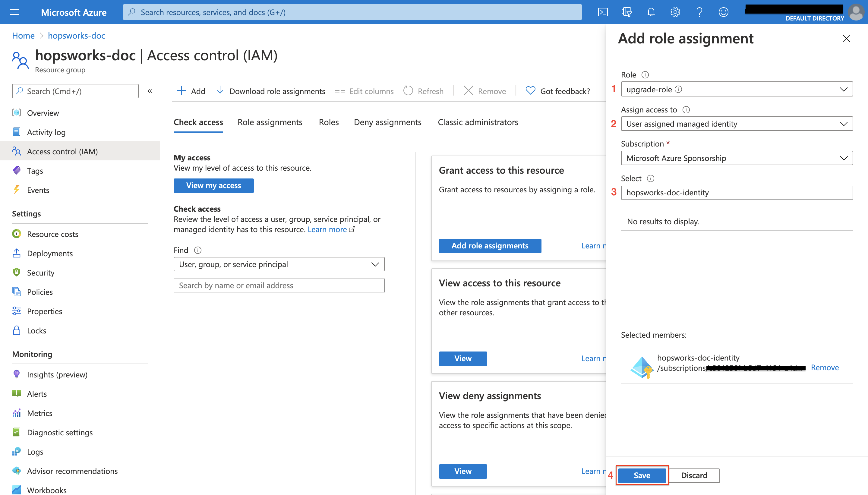The height and width of the screenshot is (495, 868).
Task: Expand the Role dropdown showing upgrade-role
Action: (737, 90)
